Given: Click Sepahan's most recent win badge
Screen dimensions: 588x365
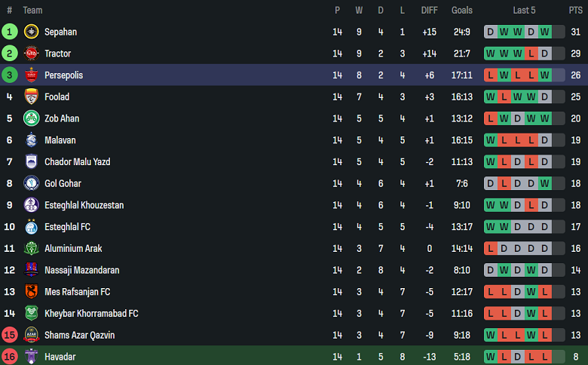Looking at the screenshot, I should [544, 32].
